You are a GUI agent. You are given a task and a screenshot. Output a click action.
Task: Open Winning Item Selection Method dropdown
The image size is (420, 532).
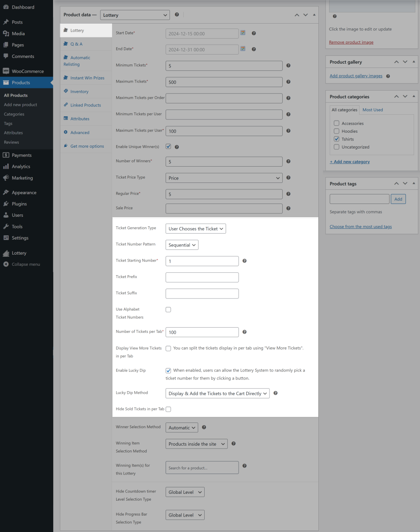click(x=196, y=444)
